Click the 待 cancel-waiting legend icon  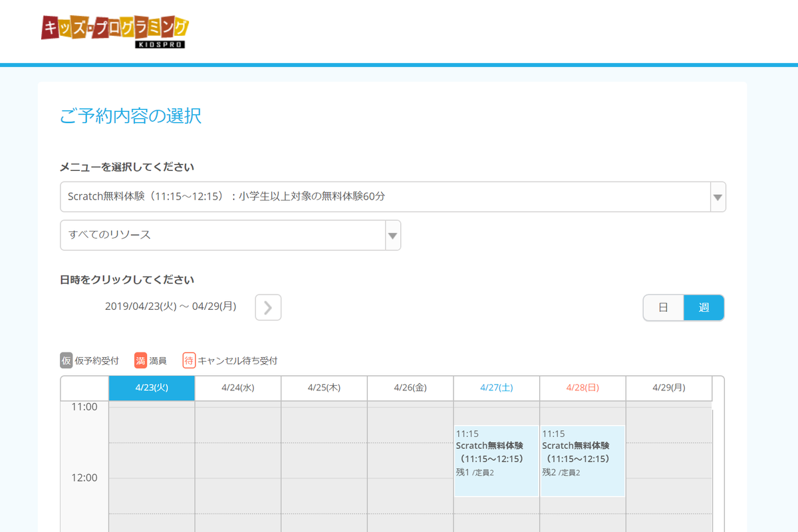[x=189, y=360]
